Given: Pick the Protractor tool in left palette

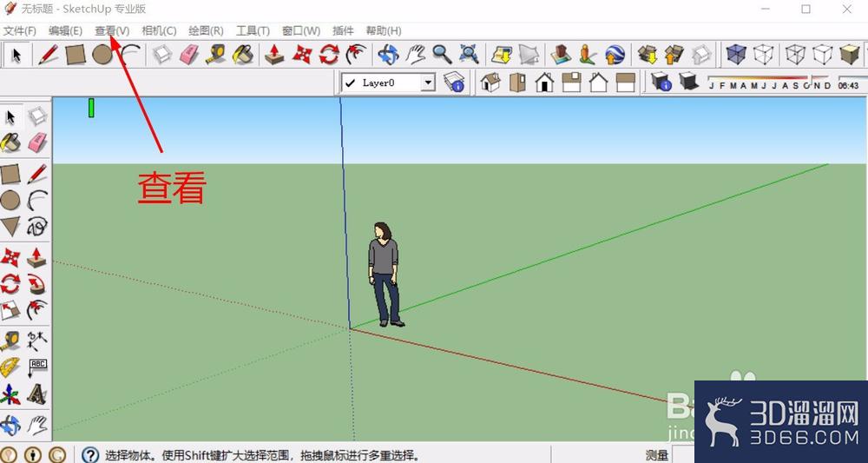Looking at the screenshot, I should click(x=10, y=367).
